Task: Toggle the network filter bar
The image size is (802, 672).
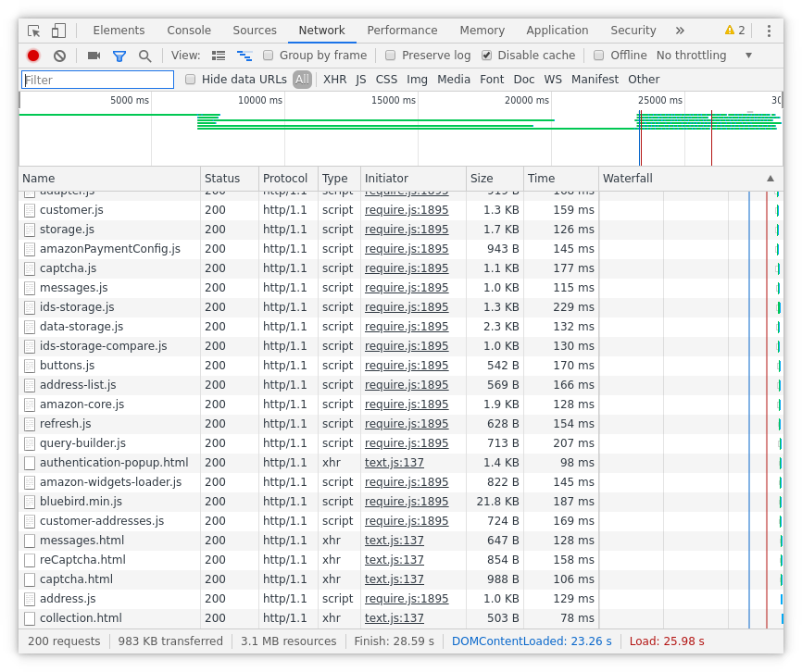Action: point(119,55)
